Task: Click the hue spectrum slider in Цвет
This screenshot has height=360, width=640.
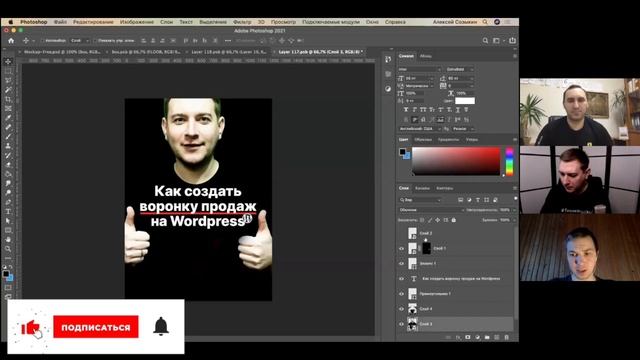Action: (509, 162)
